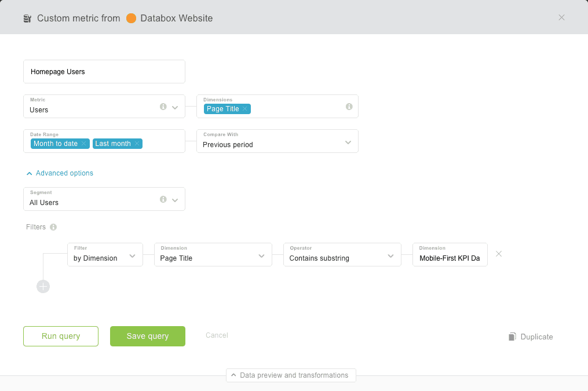This screenshot has height=391, width=588.
Task: Remove the Page Title dimension tag
Action: tap(245, 109)
